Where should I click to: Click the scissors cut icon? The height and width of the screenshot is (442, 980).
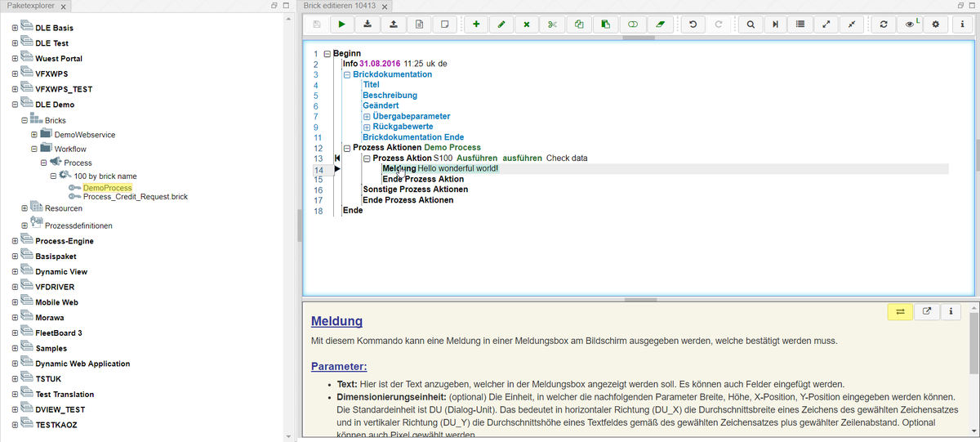552,25
